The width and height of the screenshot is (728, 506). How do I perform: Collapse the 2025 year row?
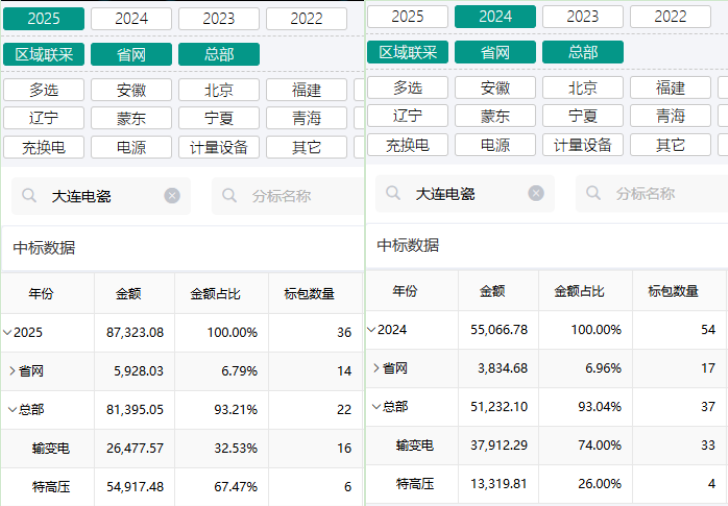(7, 332)
